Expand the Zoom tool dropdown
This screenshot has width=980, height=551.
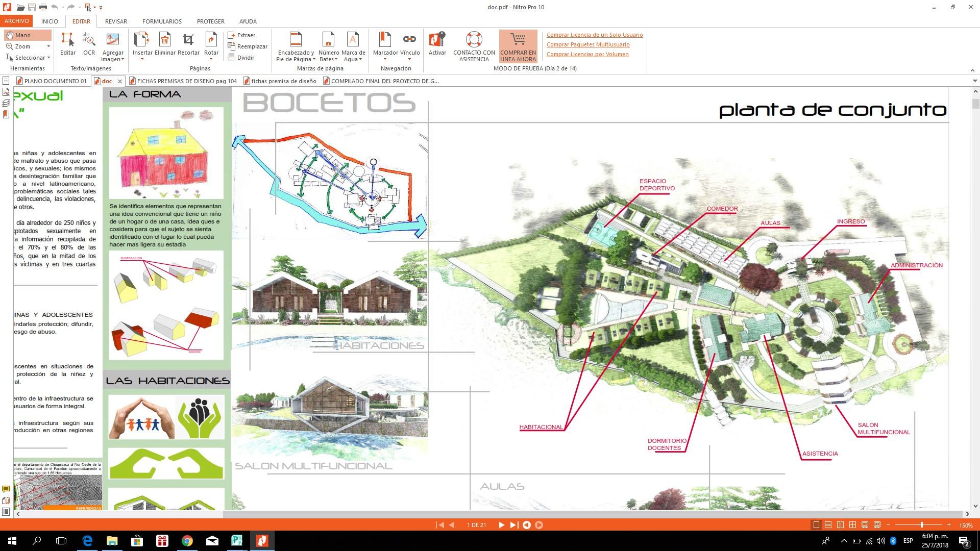[x=48, y=46]
